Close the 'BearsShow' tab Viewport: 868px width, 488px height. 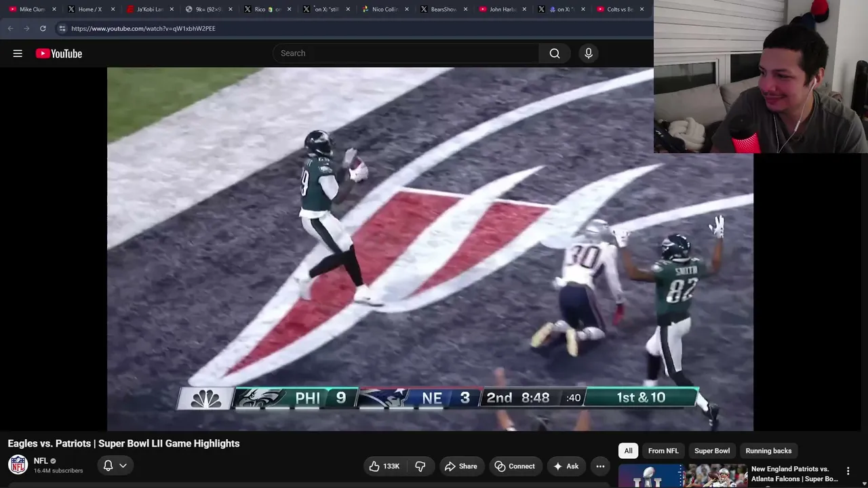click(x=465, y=9)
